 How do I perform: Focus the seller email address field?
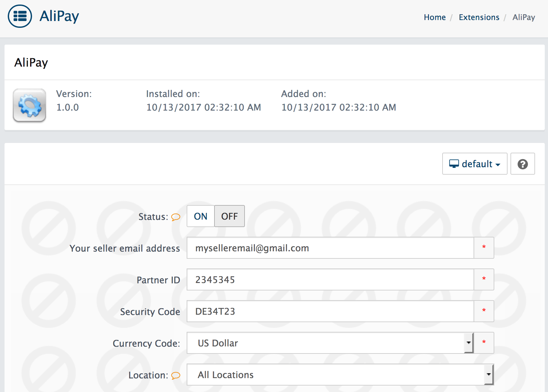(330, 248)
